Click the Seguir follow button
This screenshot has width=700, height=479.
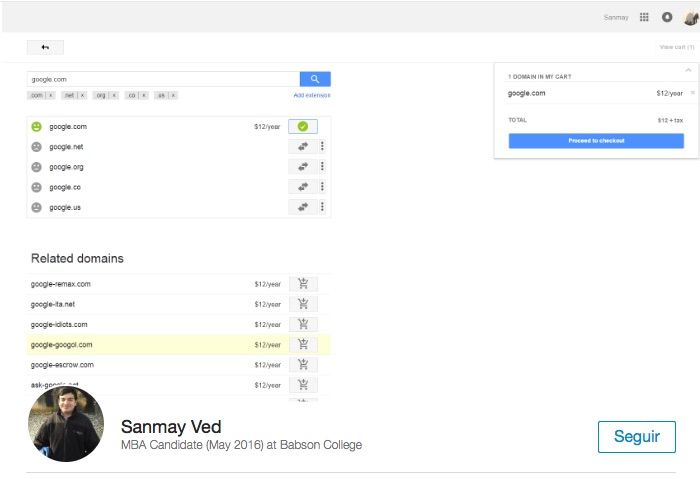tap(637, 437)
